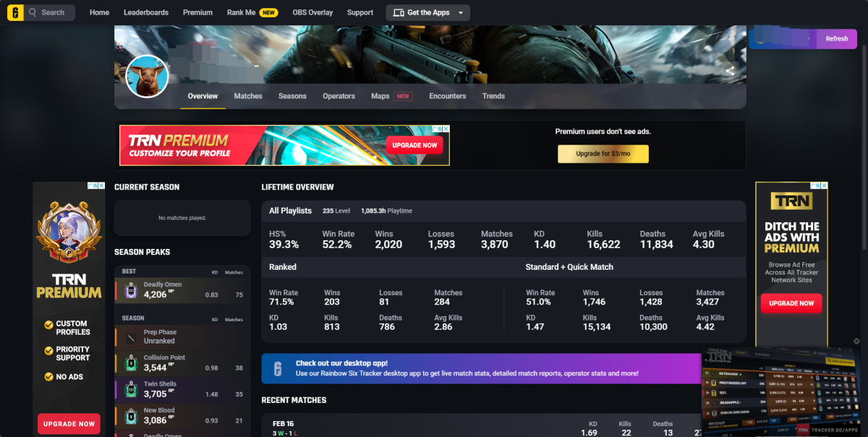Click the TRN logo in right ad
868x437 pixels.
coord(791,201)
